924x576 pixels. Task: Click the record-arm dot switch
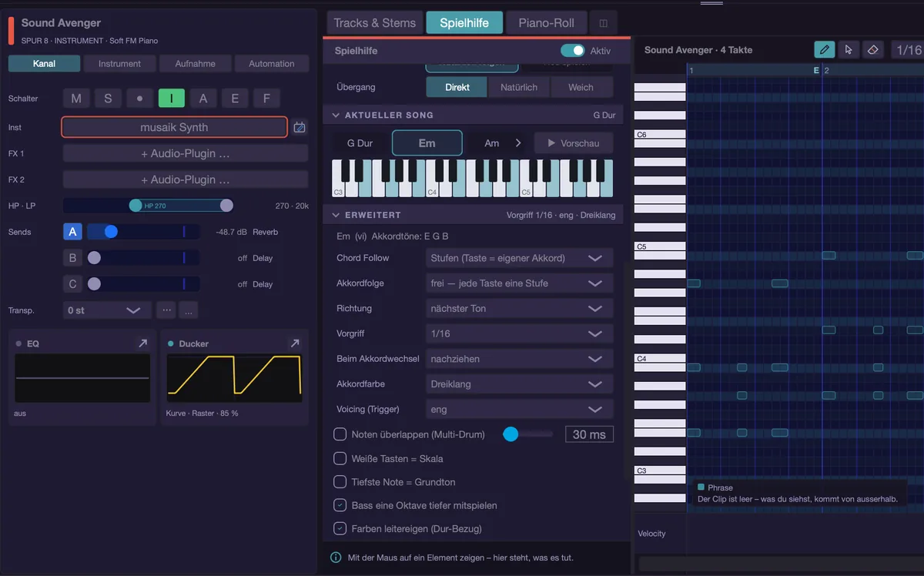(139, 99)
